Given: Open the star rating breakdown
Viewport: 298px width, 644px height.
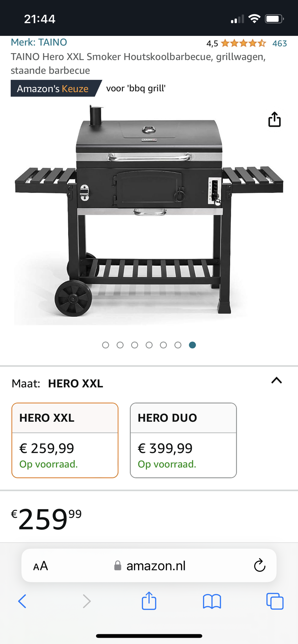Looking at the screenshot, I should tap(243, 43).
